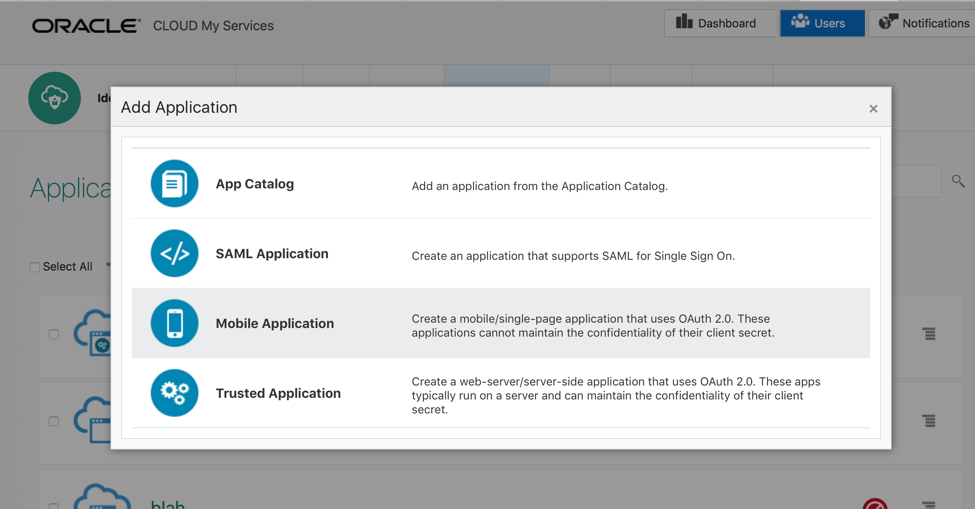This screenshot has width=975, height=509.
Task: Close the Add Application dialog
Action: click(873, 109)
